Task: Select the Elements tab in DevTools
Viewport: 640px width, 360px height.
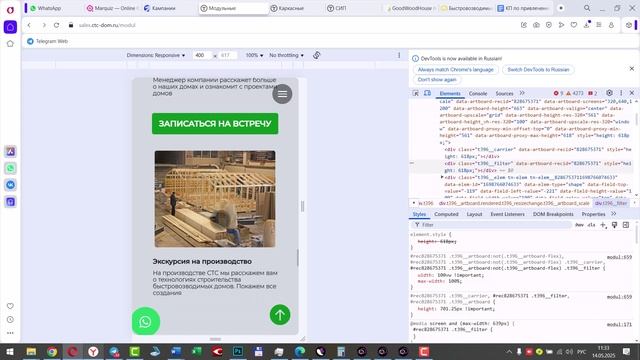Action: (450, 93)
